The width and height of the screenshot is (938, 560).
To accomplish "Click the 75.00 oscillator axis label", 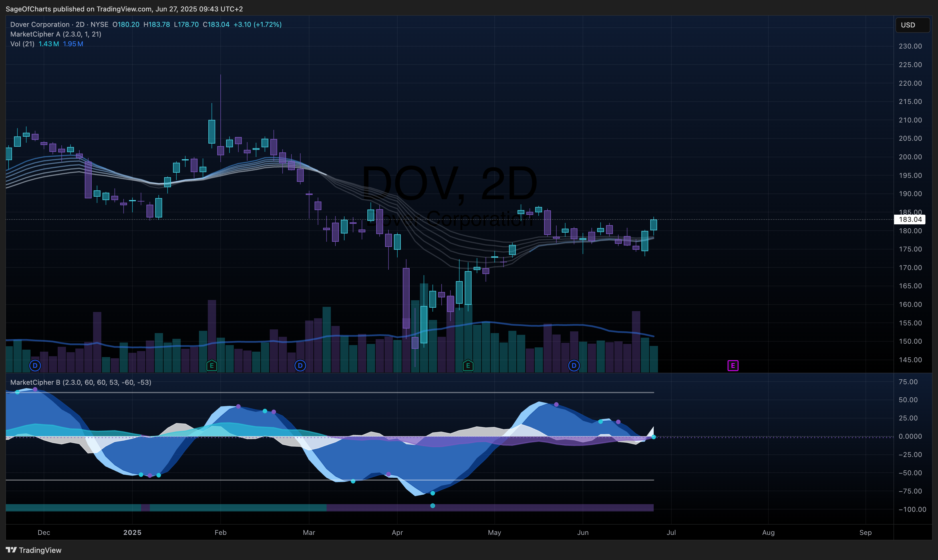I will [x=908, y=382].
